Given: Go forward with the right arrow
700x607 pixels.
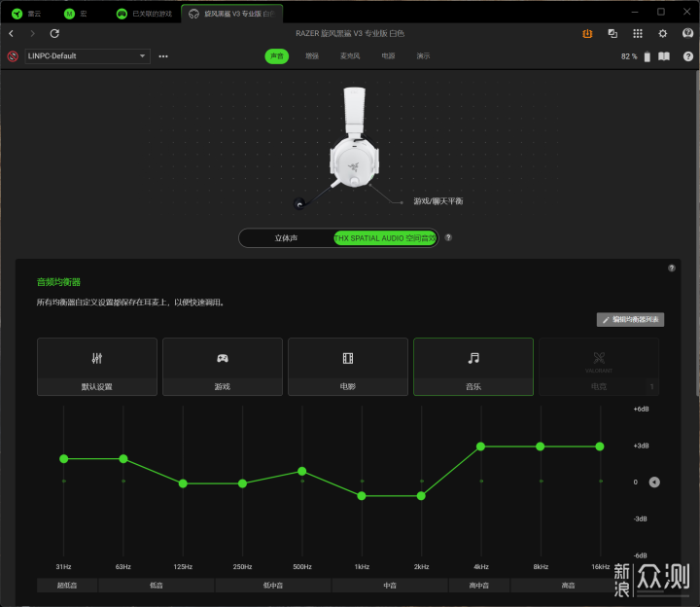Looking at the screenshot, I should tap(33, 33).
